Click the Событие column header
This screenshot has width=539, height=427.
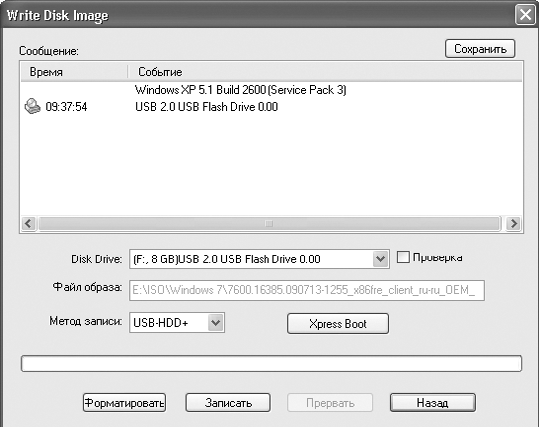(x=325, y=72)
